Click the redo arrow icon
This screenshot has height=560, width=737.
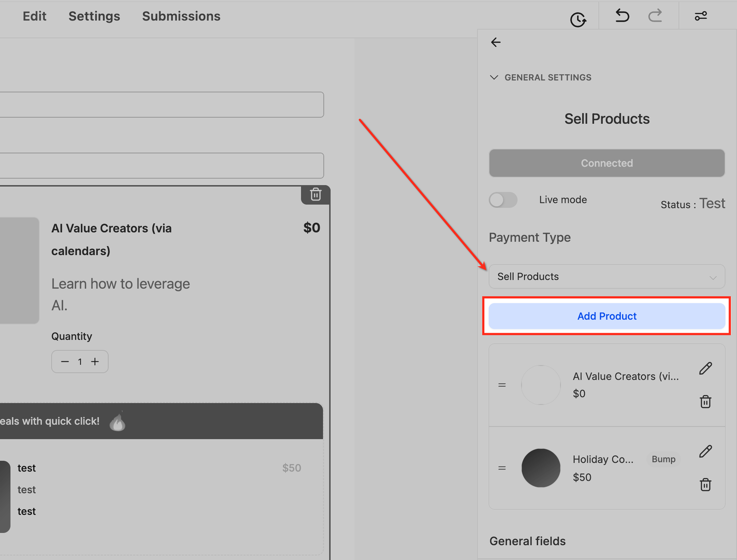(x=655, y=16)
